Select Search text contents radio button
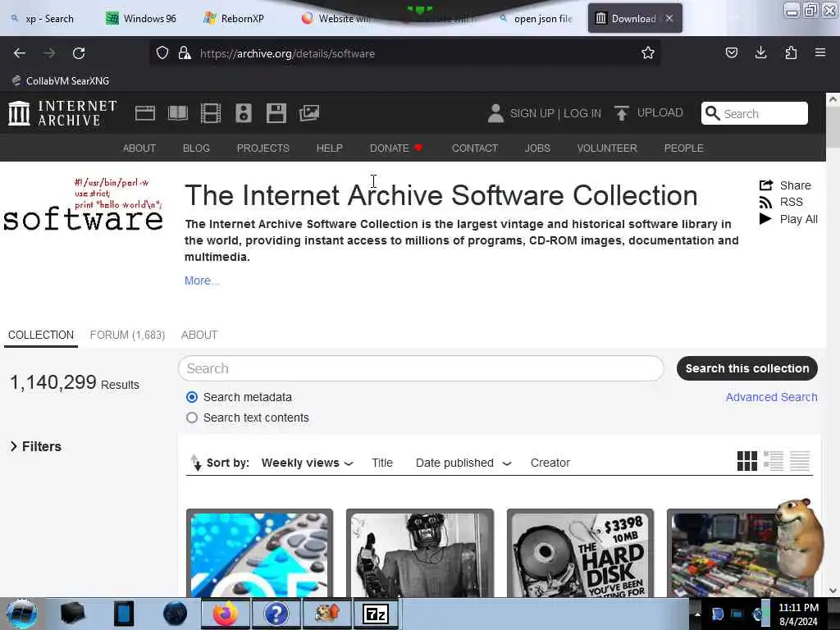Screen dimensions: 840x630 pos(192,418)
